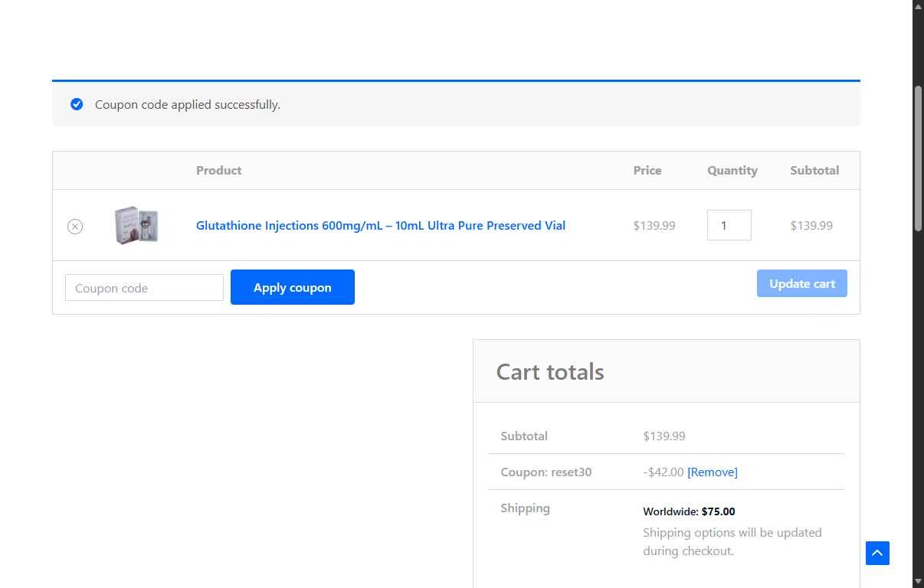
Task: Remove Glutathione item with the circled X icon
Action: [75, 227]
